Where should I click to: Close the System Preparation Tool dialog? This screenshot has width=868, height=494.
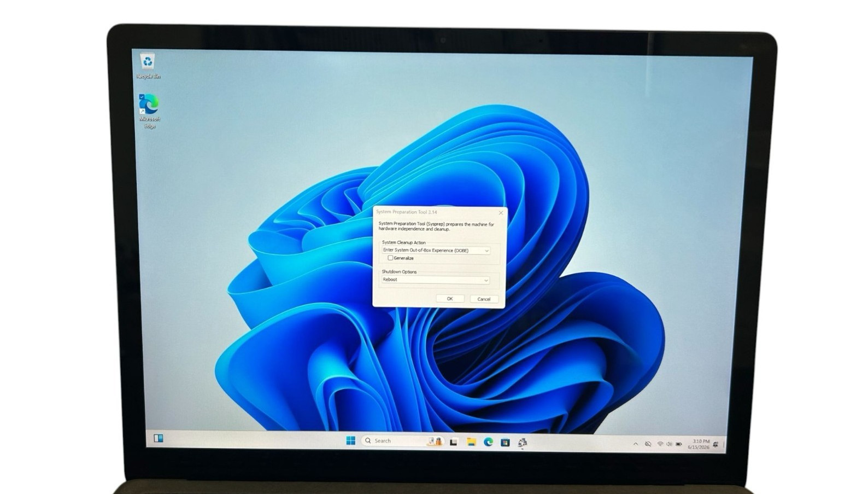pyautogui.click(x=501, y=213)
